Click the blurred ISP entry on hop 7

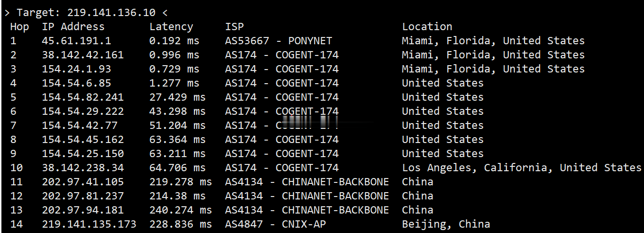(x=282, y=125)
